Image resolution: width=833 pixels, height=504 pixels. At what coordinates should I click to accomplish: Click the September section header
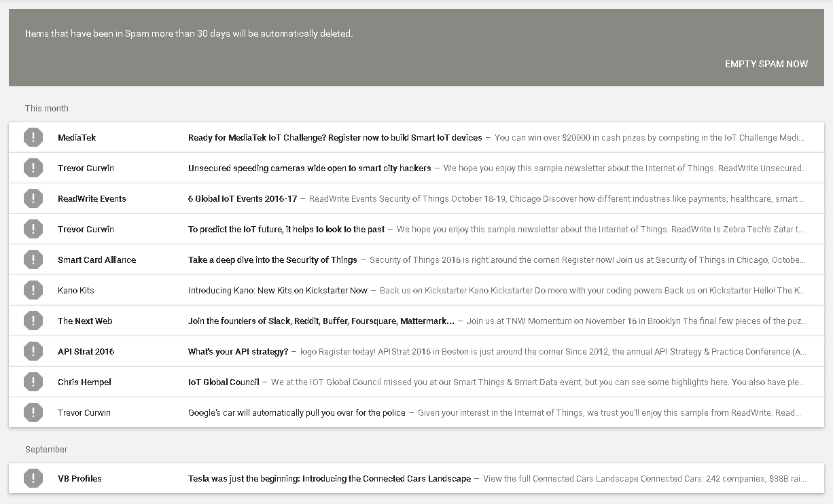[46, 449]
